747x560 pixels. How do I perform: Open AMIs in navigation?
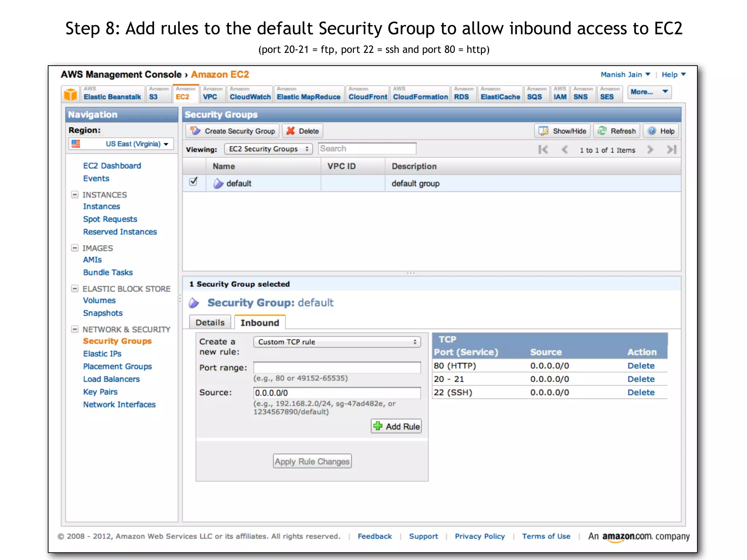coord(92,260)
